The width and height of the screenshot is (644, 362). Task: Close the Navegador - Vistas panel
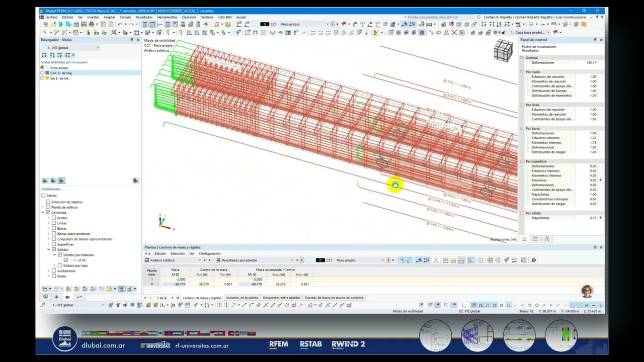point(138,40)
